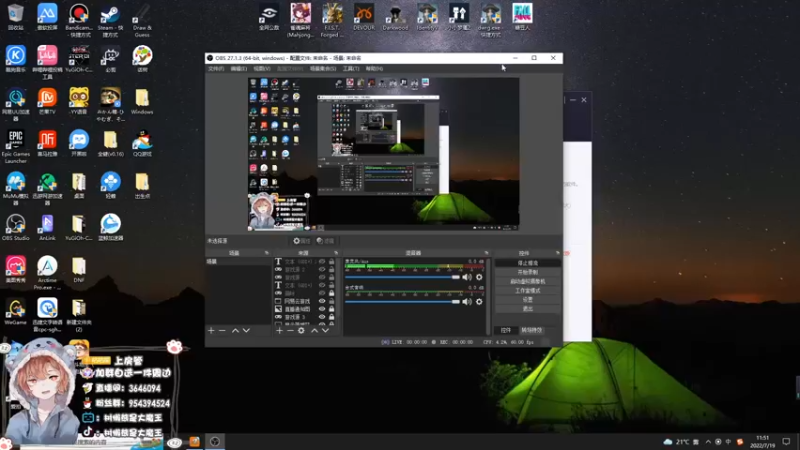Viewport: 800px width, 450px height.
Task: Open the 编辑(E) menu
Action: click(x=238, y=68)
